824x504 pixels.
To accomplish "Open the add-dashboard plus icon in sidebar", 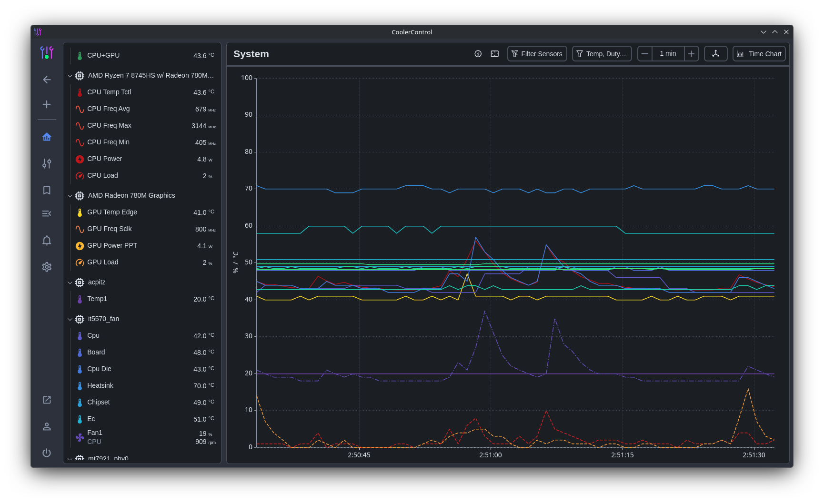I will coord(47,104).
